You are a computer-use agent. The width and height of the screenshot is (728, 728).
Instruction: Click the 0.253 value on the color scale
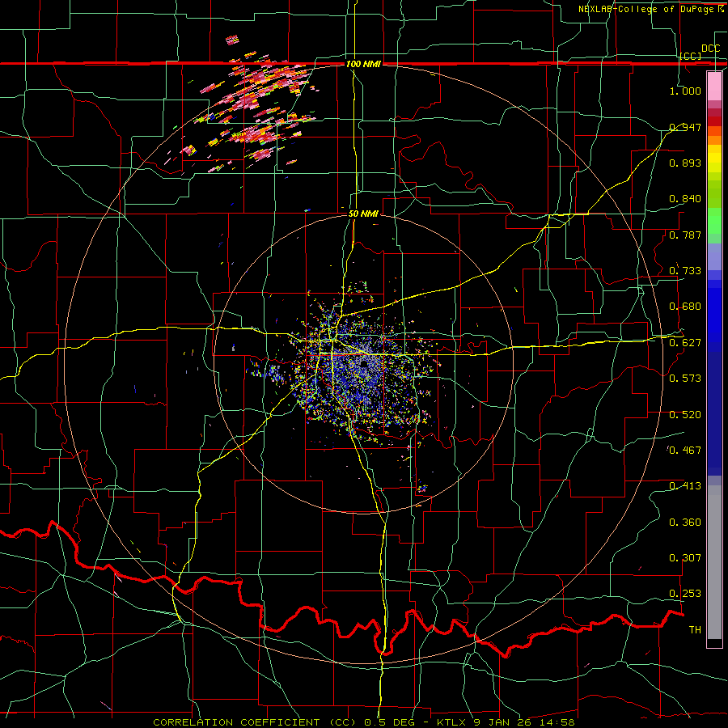[x=685, y=594]
